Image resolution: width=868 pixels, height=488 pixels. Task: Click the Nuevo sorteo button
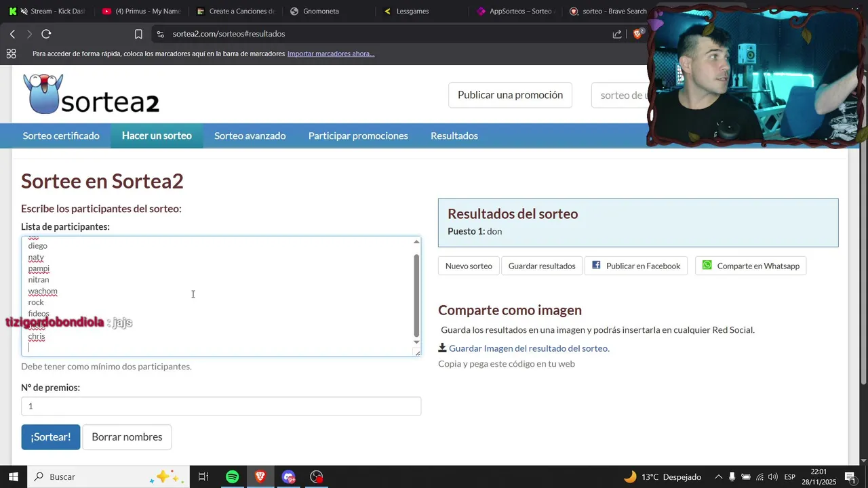(x=469, y=266)
